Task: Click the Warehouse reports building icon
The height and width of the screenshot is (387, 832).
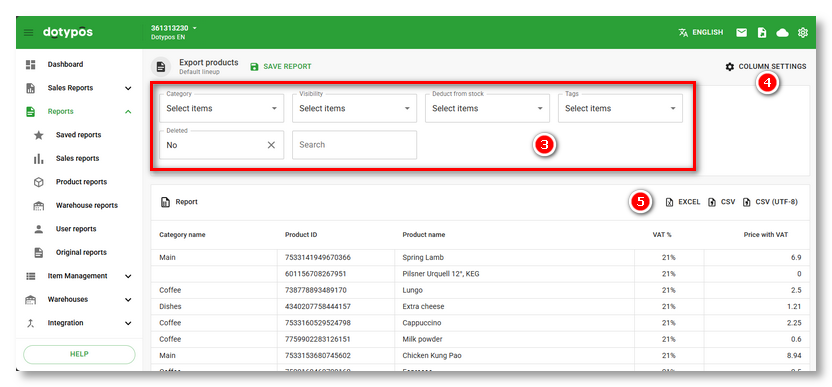Action: pyautogui.click(x=39, y=205)
